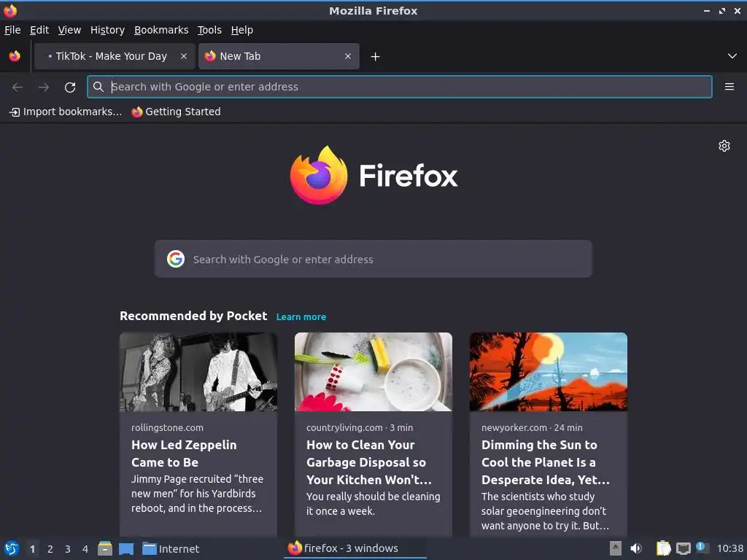The height and width of the screenshot is (560, 747).
Task: Open the desktop start menu icon
Action: coord(11,548)
